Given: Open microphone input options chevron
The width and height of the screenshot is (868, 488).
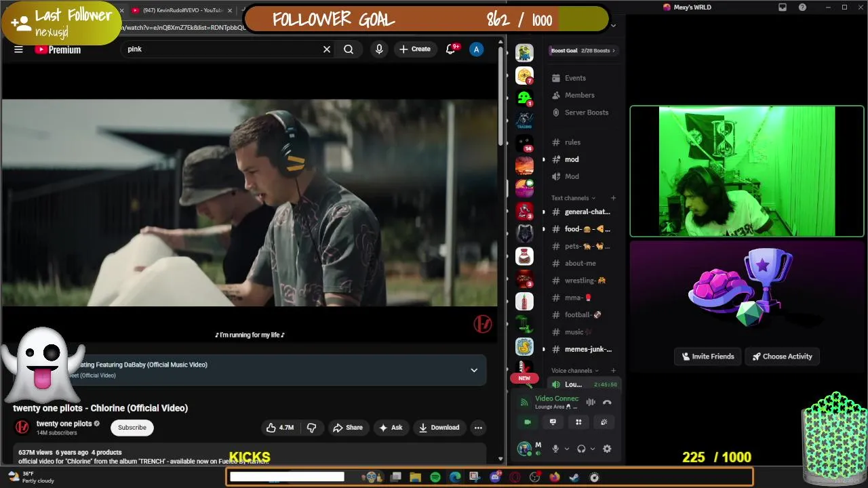Looking at the screenshot, I should tap(567, 449).
